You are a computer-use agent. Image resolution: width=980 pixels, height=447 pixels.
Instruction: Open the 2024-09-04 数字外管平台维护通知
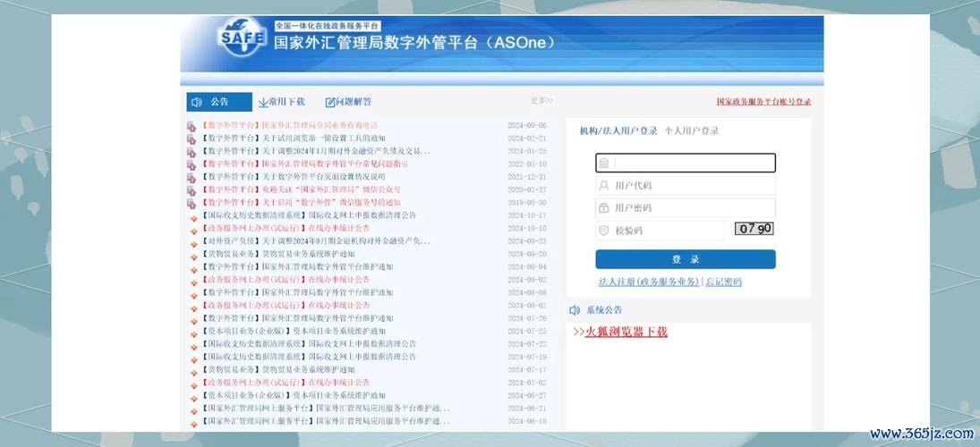[x=296, y=267]
